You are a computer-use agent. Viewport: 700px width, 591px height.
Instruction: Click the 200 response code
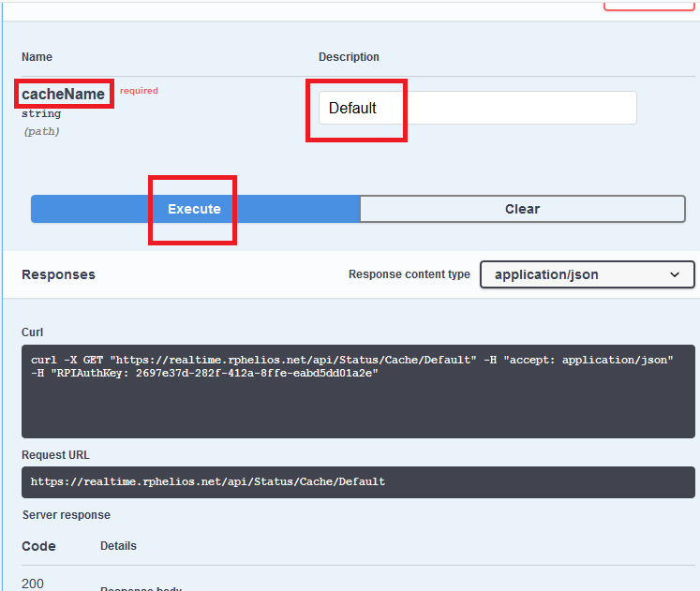(x=32, y=584)
